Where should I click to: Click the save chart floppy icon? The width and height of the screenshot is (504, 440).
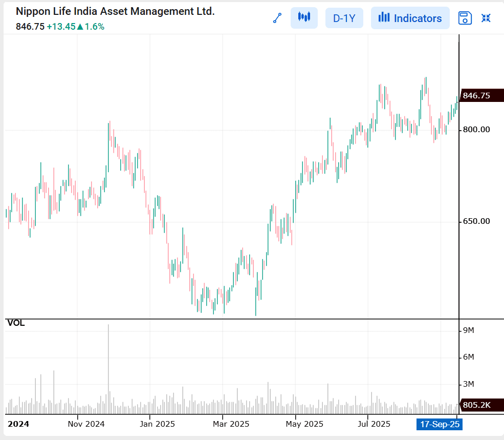(x=465, y=18)
